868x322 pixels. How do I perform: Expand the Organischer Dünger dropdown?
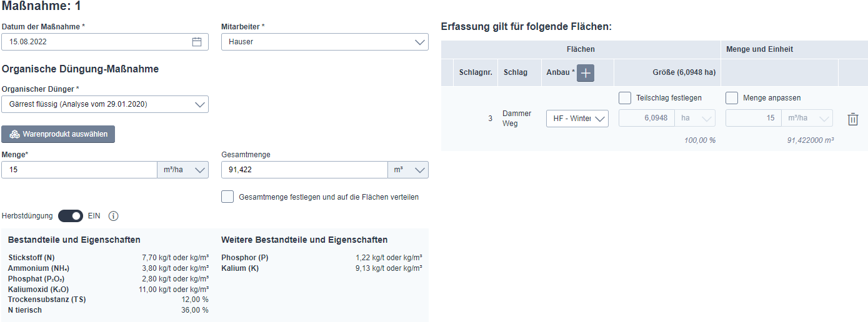point(105,104)
